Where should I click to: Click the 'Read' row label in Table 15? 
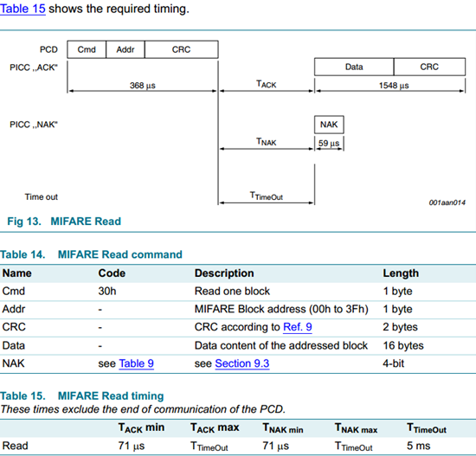[x=16, y=446]
